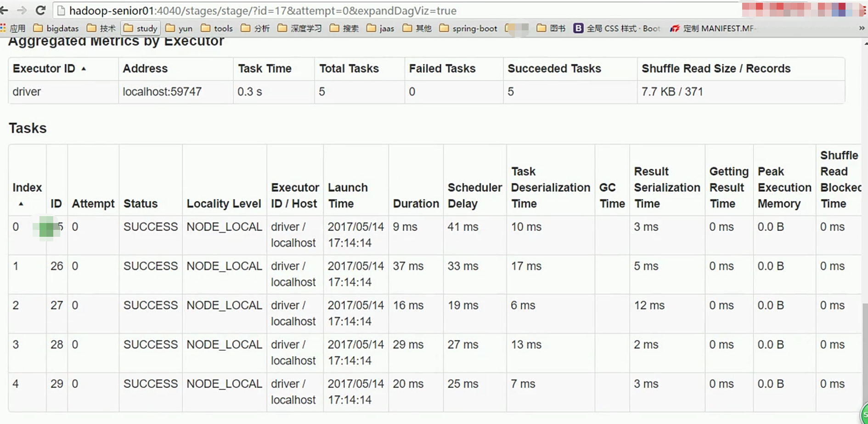This screenshot has width=868, height=424.
Task: Click the Bootstrap 'B' bookmark icon
Action: click(578, 28)
